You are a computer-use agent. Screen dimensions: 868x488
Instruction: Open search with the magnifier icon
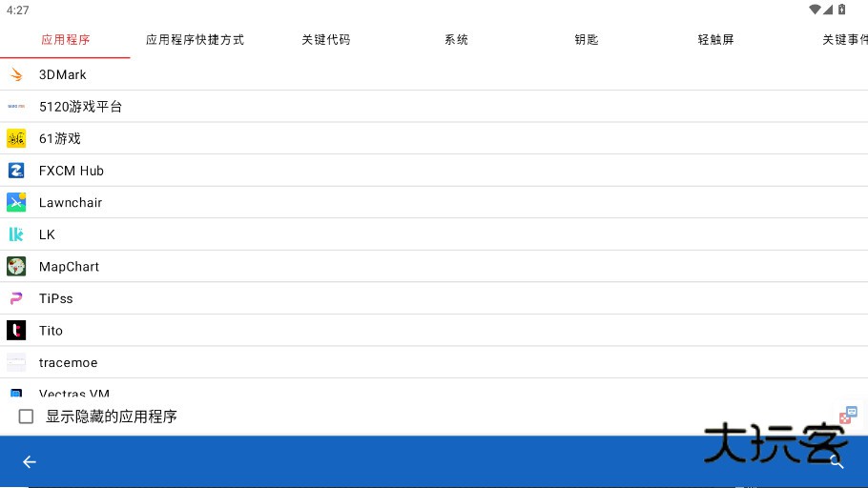[837, 462]
